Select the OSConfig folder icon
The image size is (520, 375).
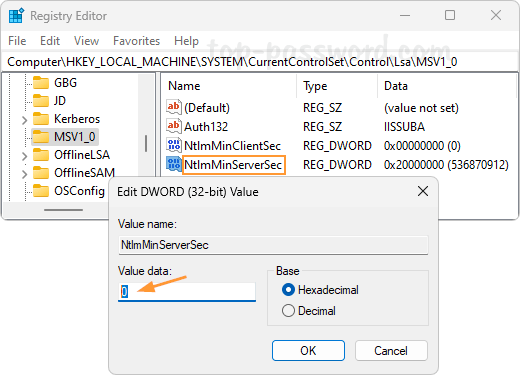(x=41, y=191)
